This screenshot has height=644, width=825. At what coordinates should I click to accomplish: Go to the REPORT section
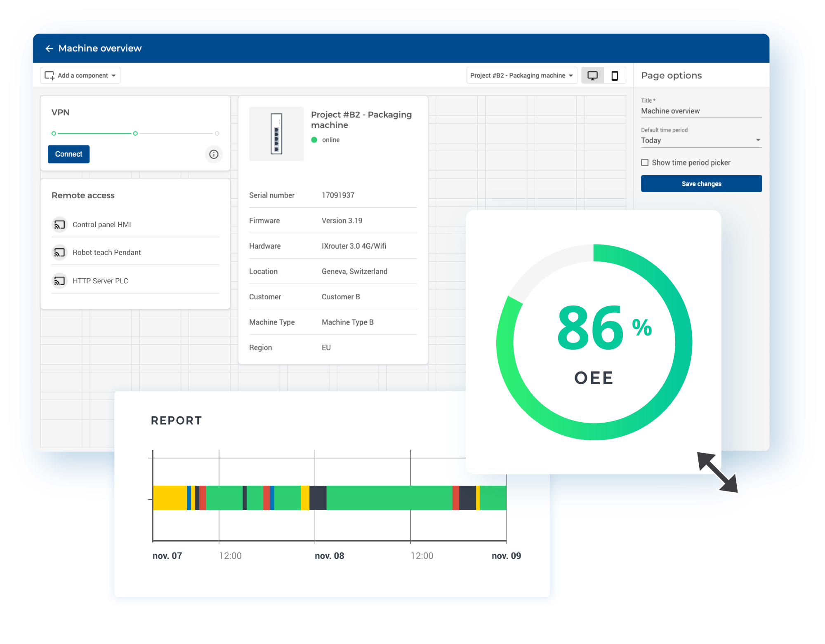pyautogui.click(x=177, y=420)
